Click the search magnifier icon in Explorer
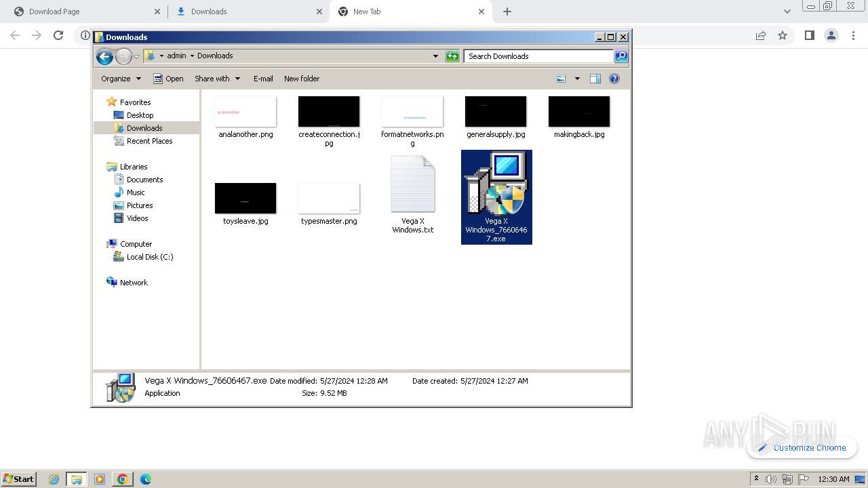The height and width of the screenshot is (488, 868). (x=621, y=56)
